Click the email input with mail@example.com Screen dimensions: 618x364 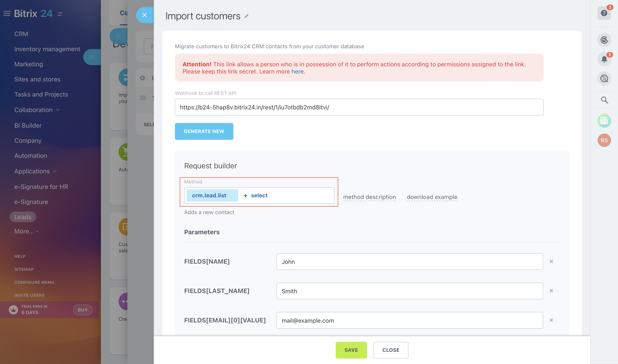(x=410, y=320)
